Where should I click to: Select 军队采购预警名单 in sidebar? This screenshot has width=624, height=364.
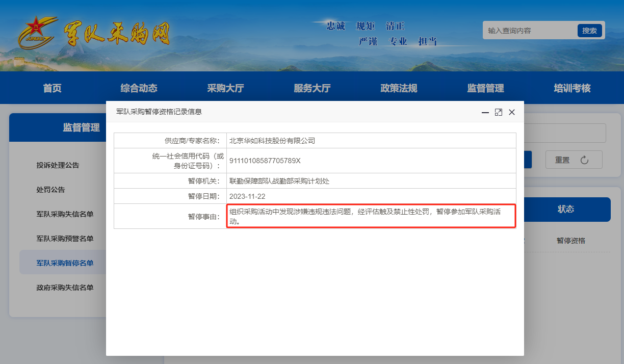point(65,239)
